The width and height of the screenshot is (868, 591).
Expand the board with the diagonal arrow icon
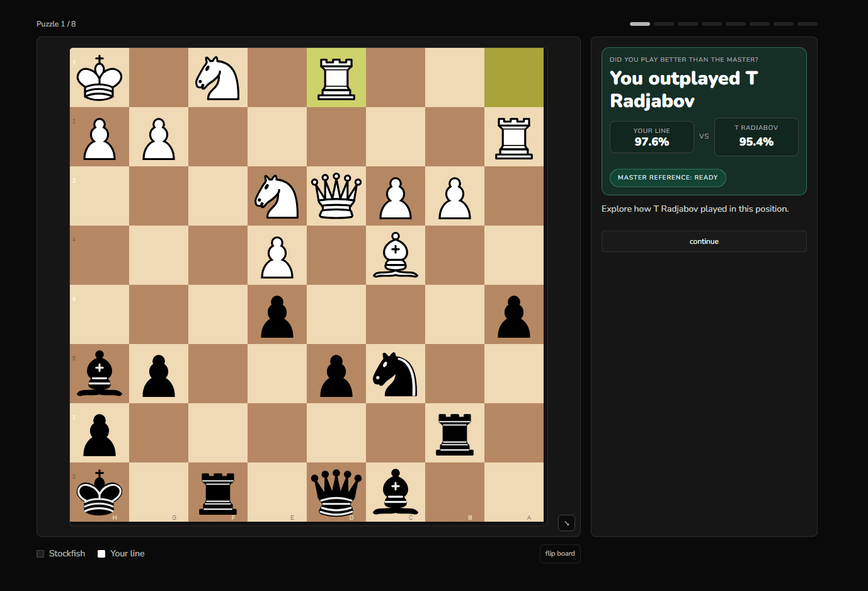click(x=566, y=523)
